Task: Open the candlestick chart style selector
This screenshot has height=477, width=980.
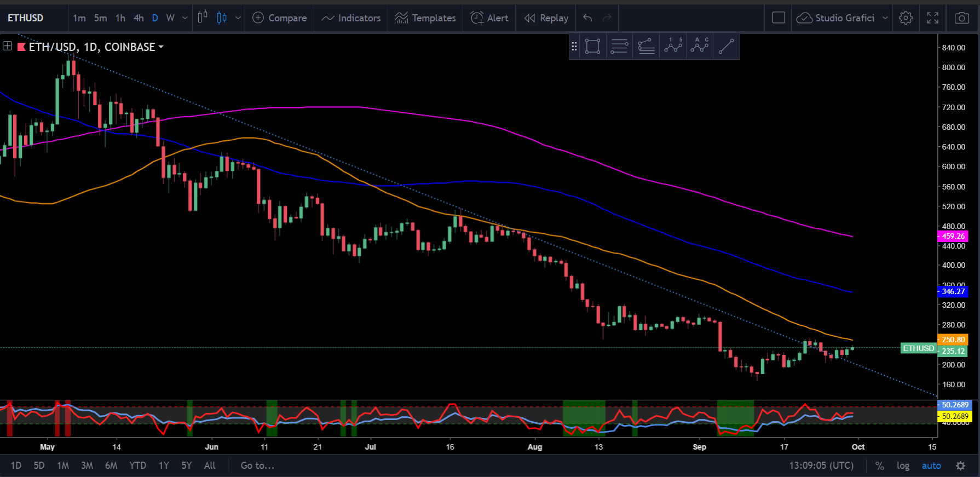Action: pos(222,18)
